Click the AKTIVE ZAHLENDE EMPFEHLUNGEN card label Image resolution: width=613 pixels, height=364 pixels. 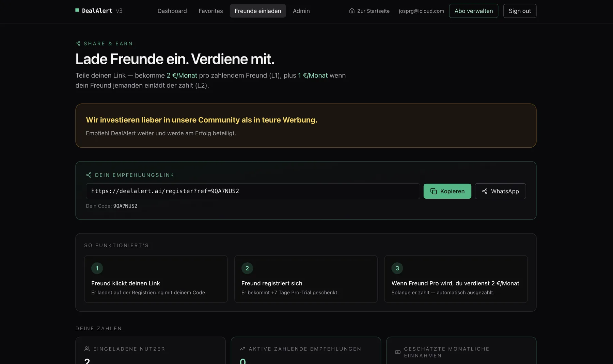pyautogui.click(x=305, y=349)
